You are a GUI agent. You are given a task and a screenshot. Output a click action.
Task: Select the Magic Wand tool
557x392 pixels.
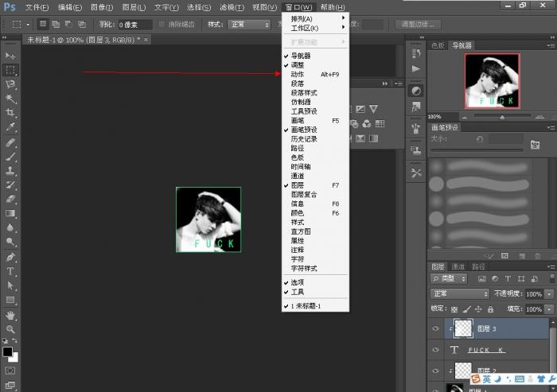click(10, 99)
